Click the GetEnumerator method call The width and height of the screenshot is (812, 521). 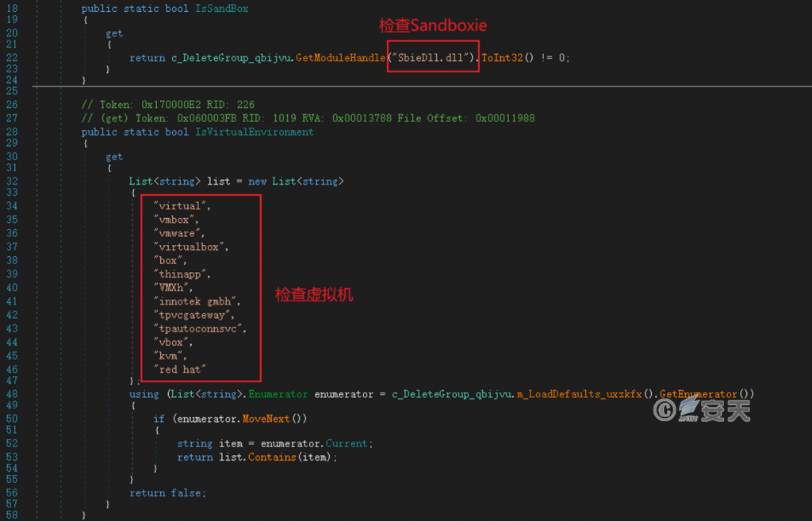click(x=708, y=393)
